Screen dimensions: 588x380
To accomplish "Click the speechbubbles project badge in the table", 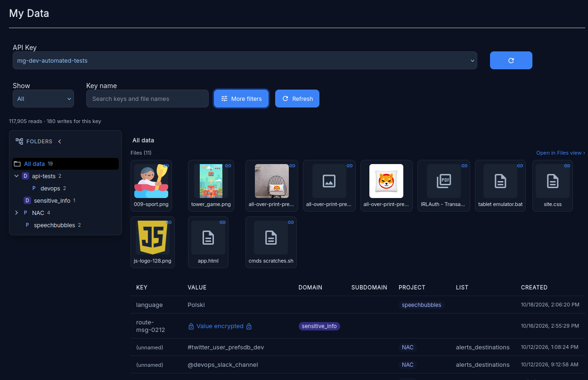I will tap(422, 305).
